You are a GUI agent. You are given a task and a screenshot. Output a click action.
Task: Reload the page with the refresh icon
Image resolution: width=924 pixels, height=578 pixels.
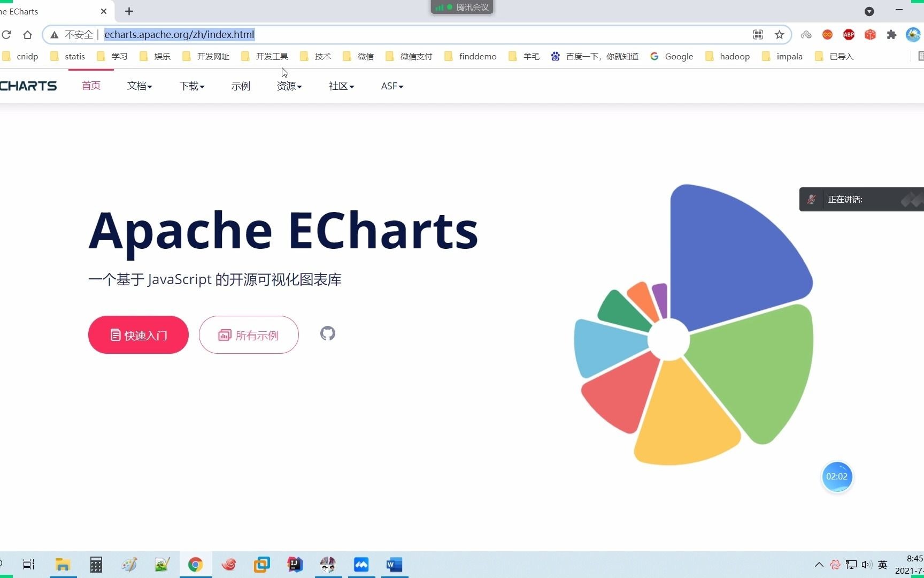(x=6, y=35)
